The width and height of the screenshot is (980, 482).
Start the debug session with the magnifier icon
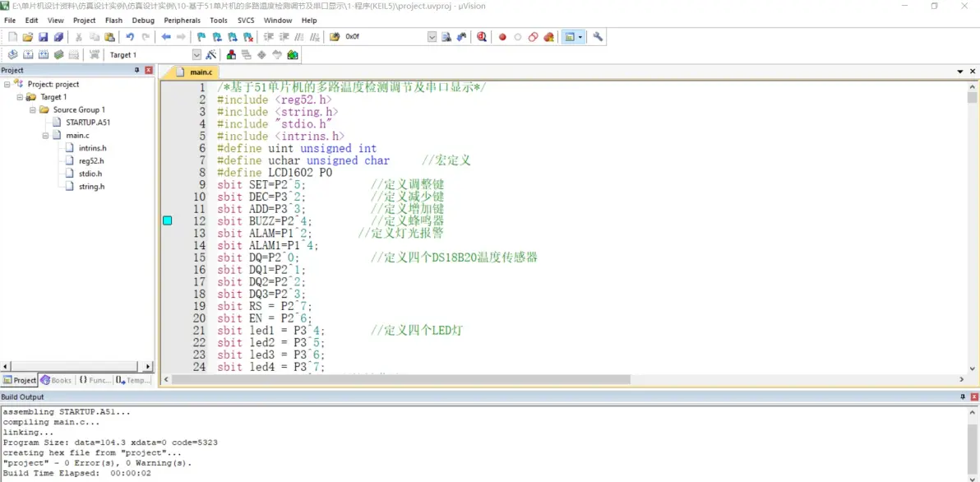[482, 37]
